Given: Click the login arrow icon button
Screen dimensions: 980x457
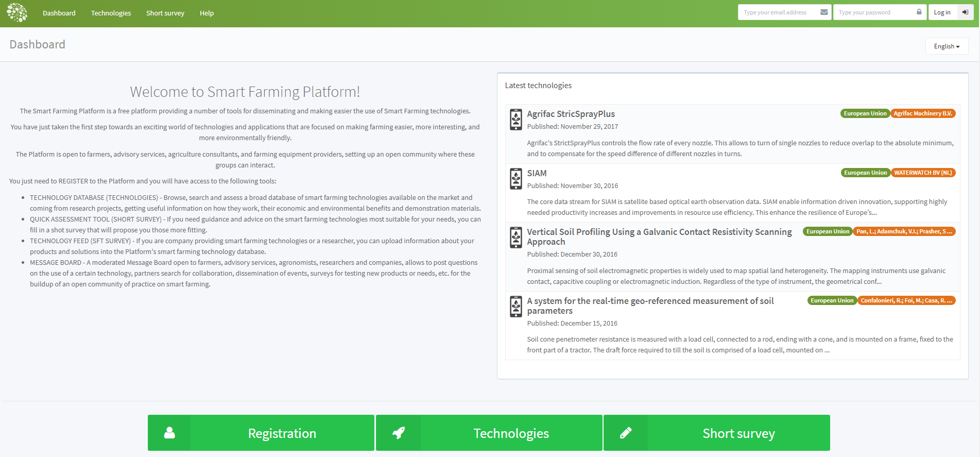Looking at the screenshot, I should (x=965, y=12).
